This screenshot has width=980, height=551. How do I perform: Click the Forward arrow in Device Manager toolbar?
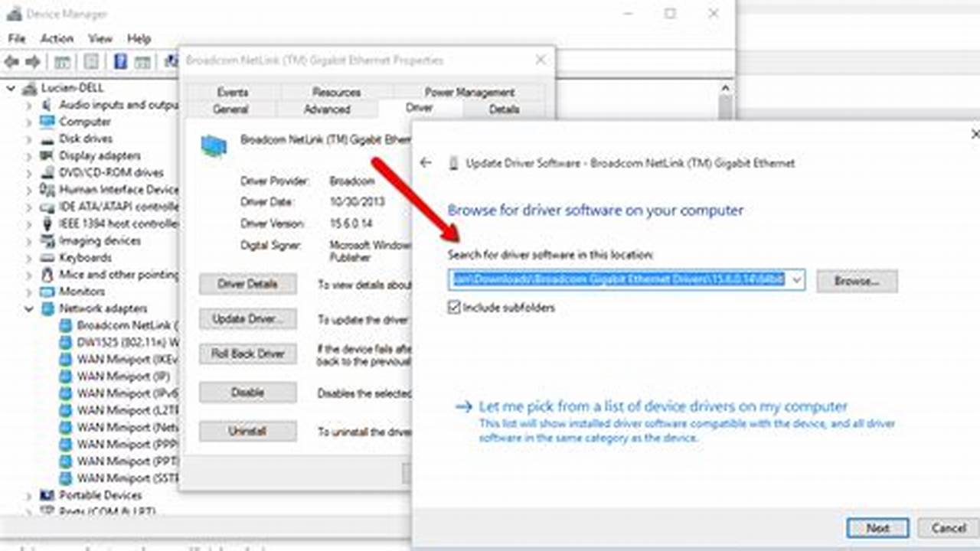click(x=32, y=61)
